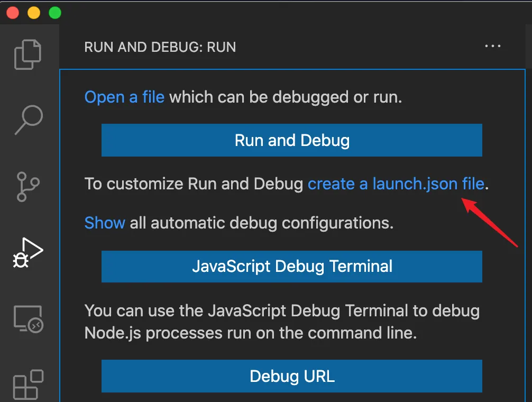532x402 pixels.
Task: Click 'create a launch.json file' link
Action: [x=396, y=184]
